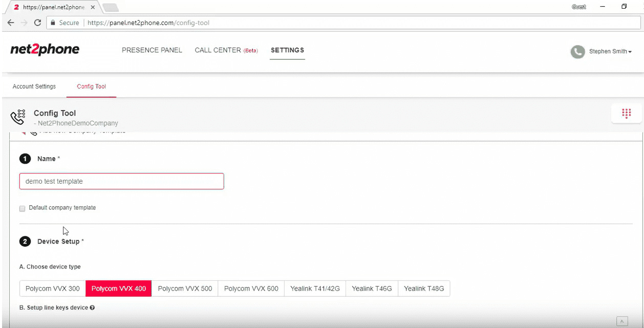The image size is (644, 328).
Task: Select Polycom VVX 300 device type
Action: (x=52, y=289)
